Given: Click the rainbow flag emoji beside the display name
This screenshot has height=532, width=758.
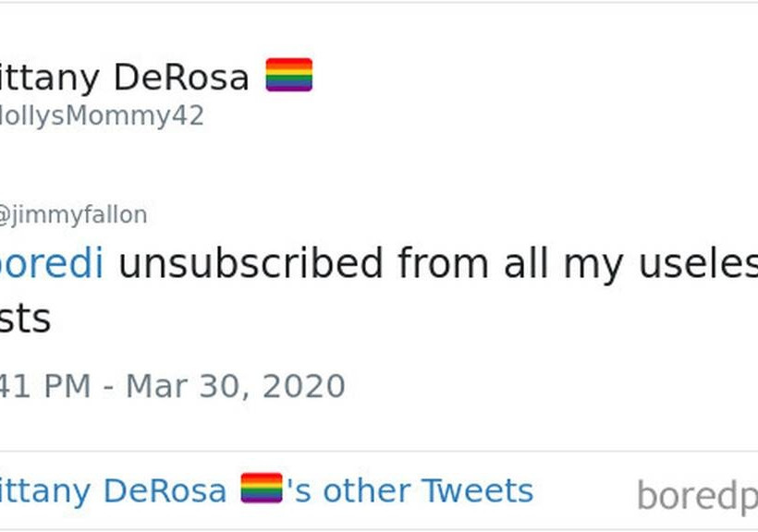Looking at the screenshot, I should tap(289, 75).
